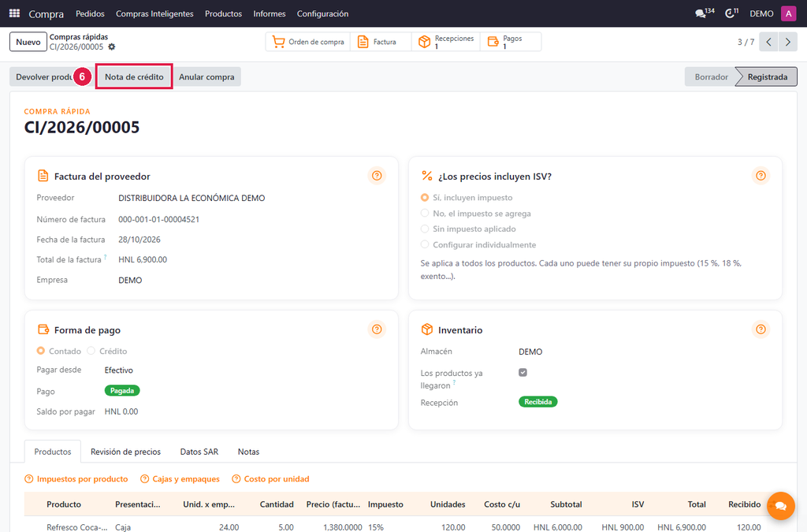
Task: Open the Pagos smart button
Action: (x=511, y=42)
